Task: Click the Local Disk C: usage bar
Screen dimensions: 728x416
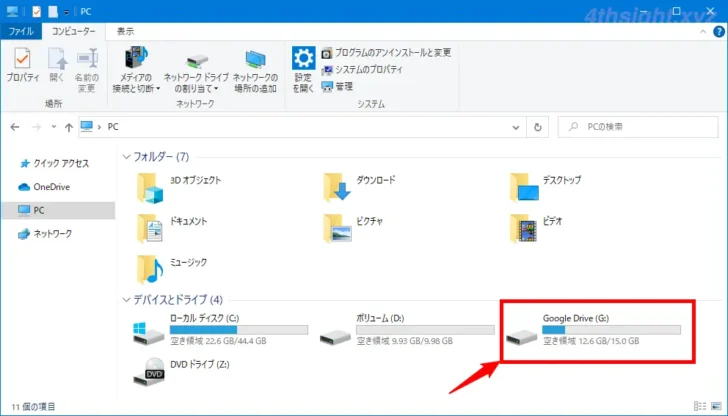Action: tap(239, 330)
